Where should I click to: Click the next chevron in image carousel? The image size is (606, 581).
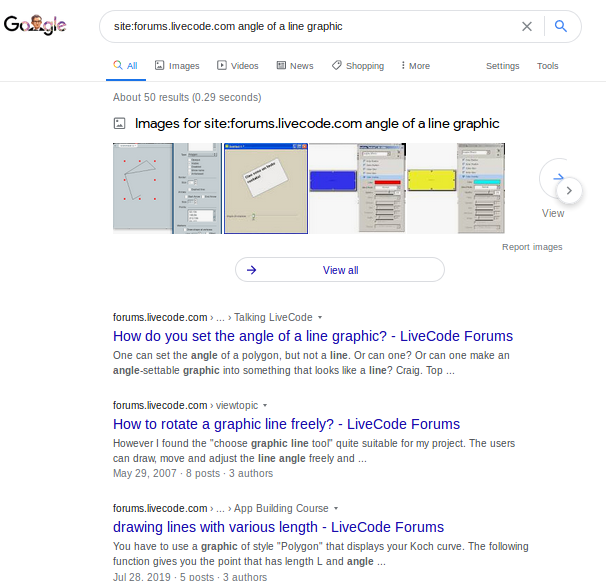[x=569, y=191]
